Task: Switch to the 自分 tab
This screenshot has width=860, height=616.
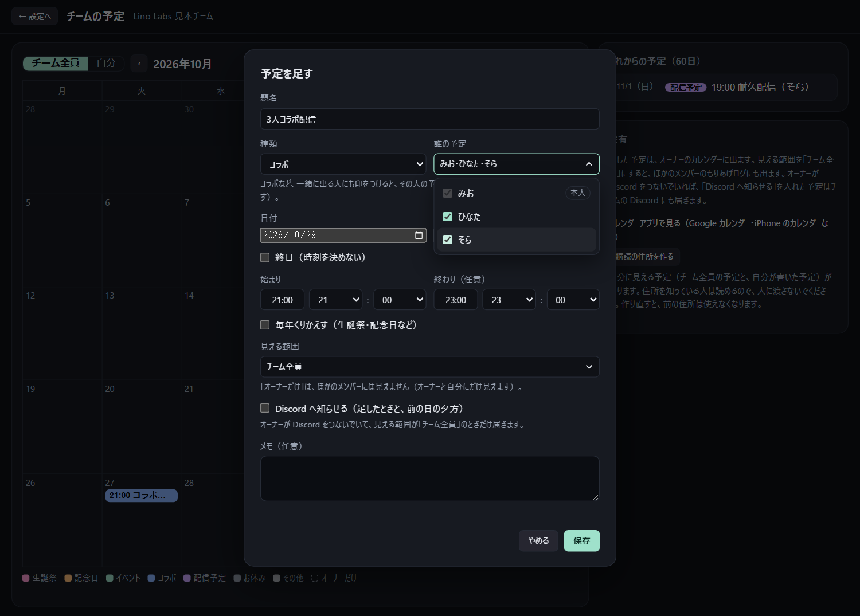Action: [106, 63]
